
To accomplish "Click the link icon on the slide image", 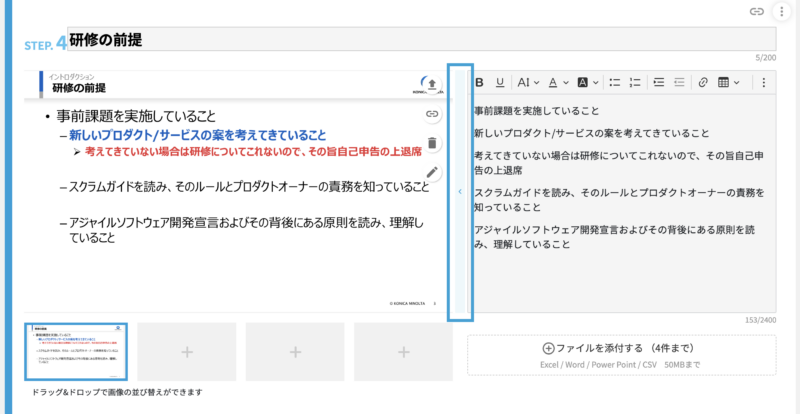I will pyautogui.click(x=432, y=114).
